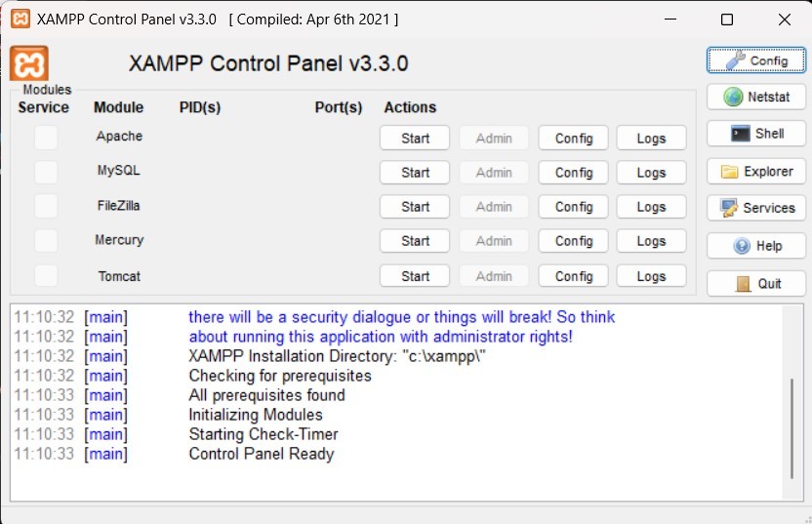Toggle the FileZilla service checkbox

pyautogui.click(x=45, y=206)
